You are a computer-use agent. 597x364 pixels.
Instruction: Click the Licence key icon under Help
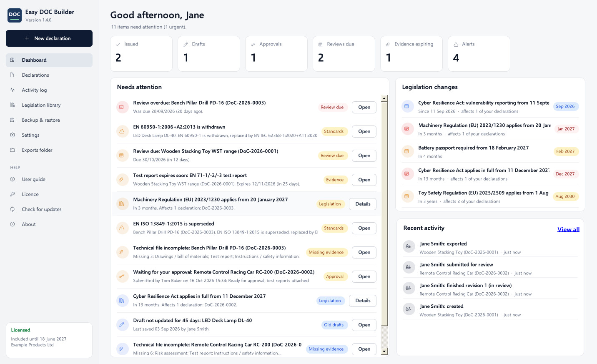click(x=13, y=194)
